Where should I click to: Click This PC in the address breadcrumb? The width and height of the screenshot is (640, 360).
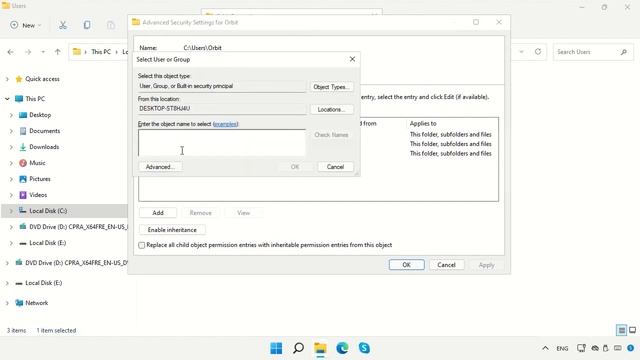click(101, 52)
